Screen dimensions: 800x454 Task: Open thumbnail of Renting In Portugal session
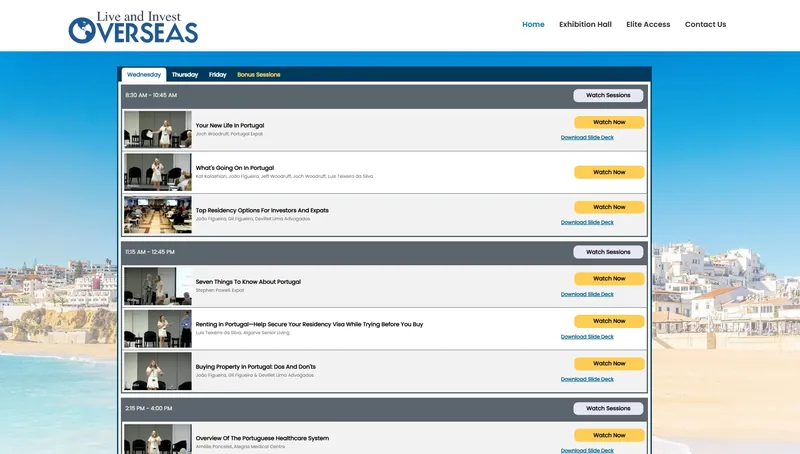[158, 329]
